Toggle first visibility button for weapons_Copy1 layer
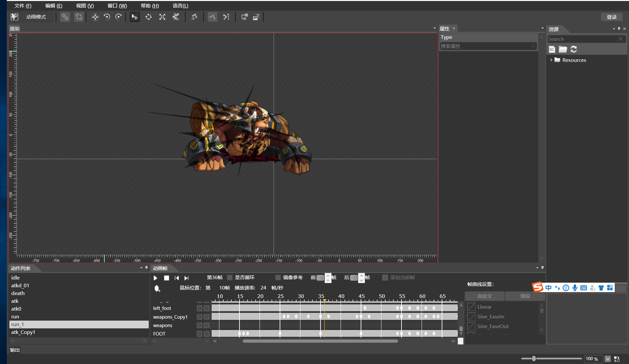This screenshot has width=629, height=364. click(x=199, y=317)
